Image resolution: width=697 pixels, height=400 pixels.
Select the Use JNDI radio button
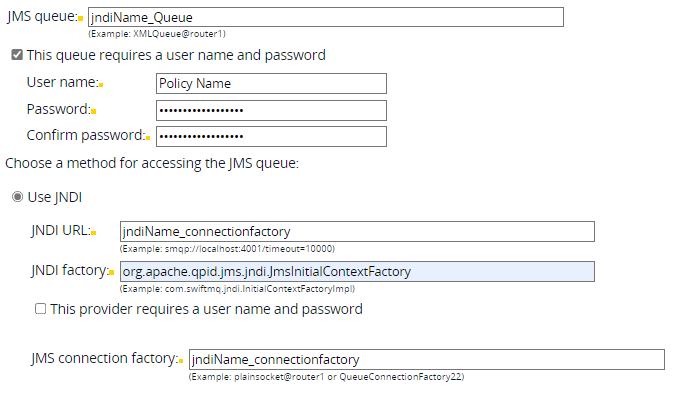16,197
